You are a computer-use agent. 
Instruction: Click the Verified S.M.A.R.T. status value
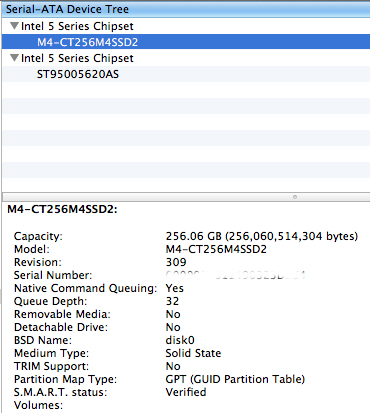186,392
